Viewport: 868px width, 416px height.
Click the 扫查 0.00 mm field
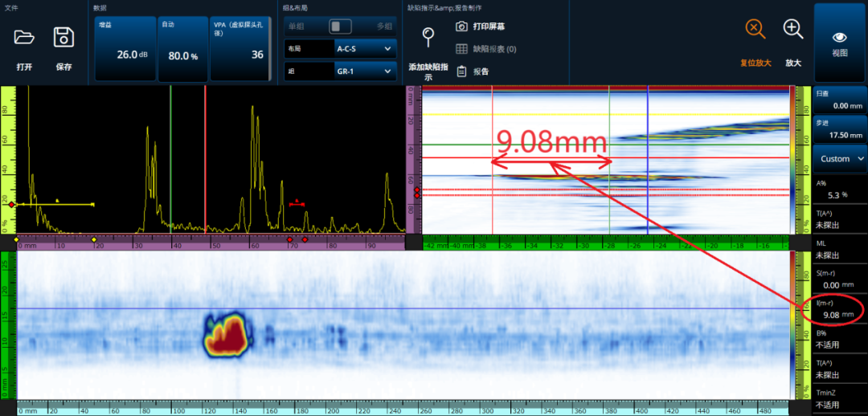(x=839, y=100)
